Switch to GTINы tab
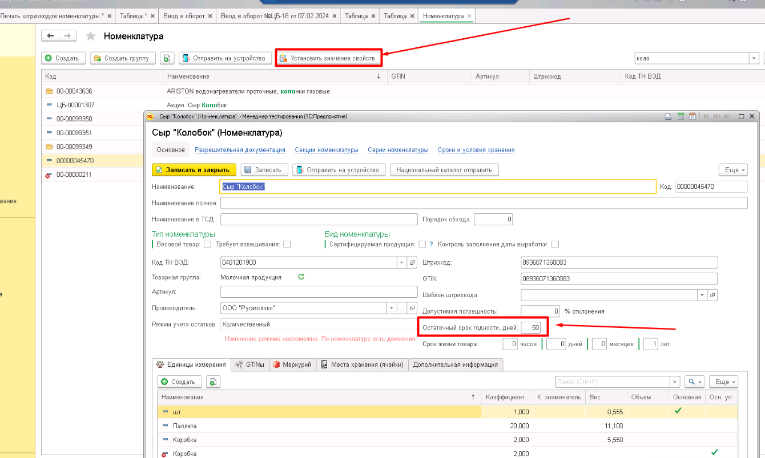 [x=249, y=365]
